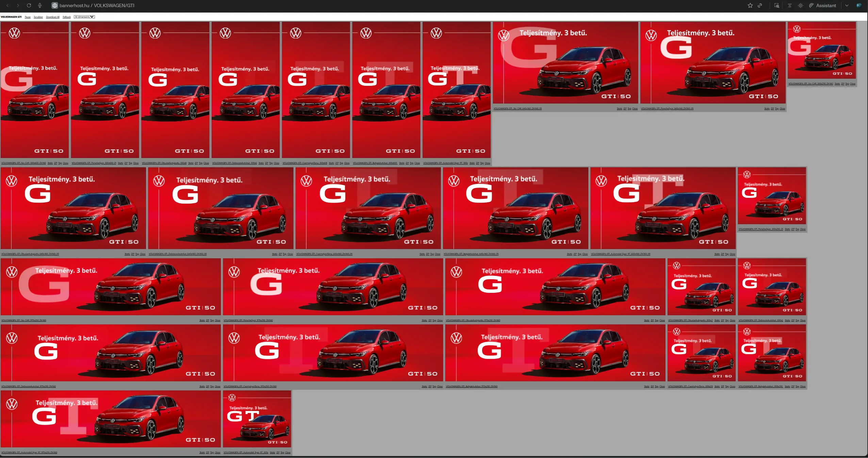The height and width of the screenshot is (458, 868).
Task: Click the address bar bannerhost.hu URL
Action: point(97,5)
